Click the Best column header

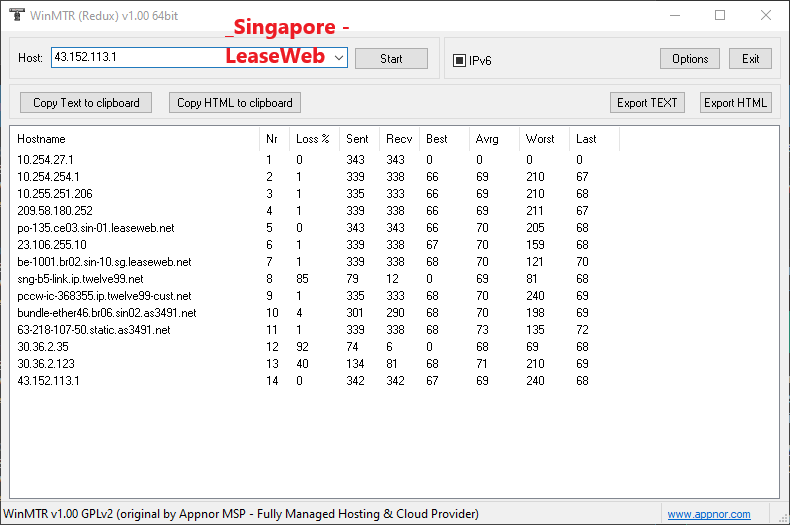(x=444, y=139)
